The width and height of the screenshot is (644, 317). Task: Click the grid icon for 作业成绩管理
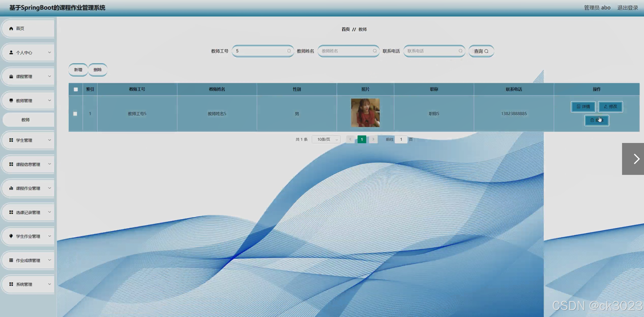coord(11,260)
